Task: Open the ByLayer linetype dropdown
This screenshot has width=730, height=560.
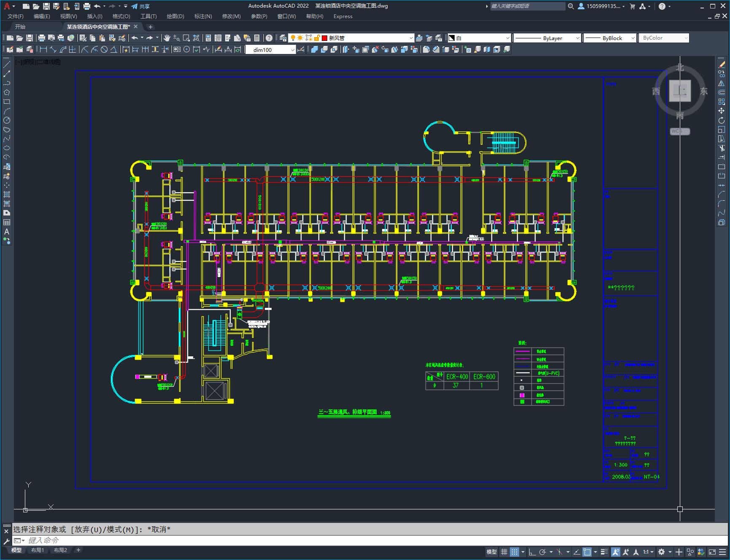Action: click(577, 38)
